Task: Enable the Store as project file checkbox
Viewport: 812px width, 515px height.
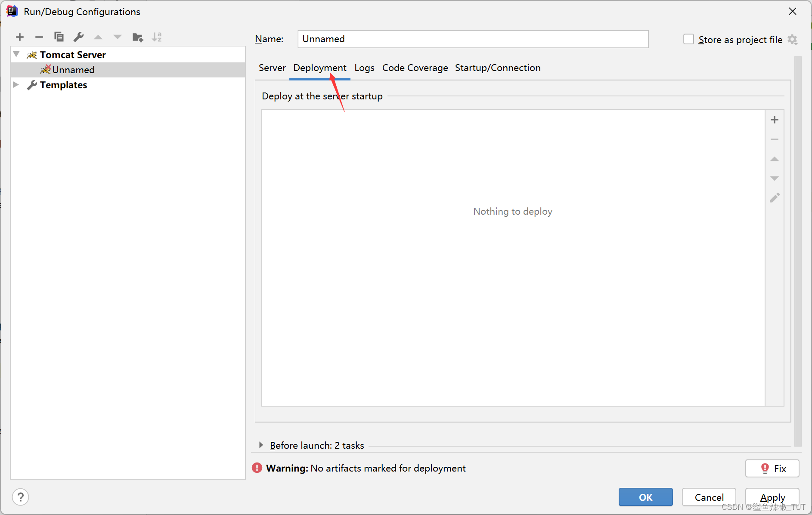Action: click(689, 39)
